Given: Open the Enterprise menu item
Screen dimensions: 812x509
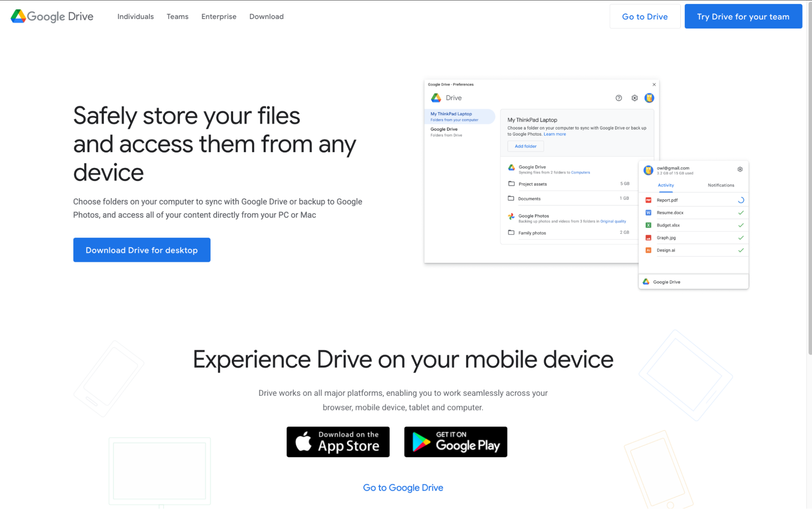Looking at the screenshot, I should [x=219, y=17].
